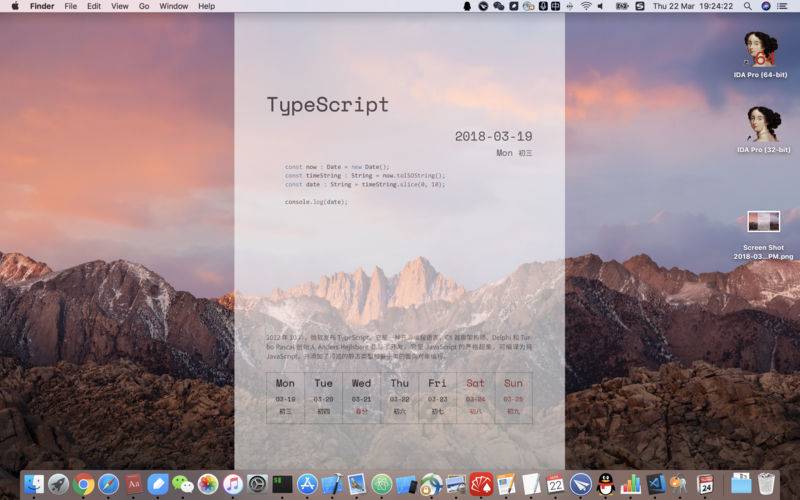Click the date and time clock
800x500 pixels.
(x=692, y=6)
